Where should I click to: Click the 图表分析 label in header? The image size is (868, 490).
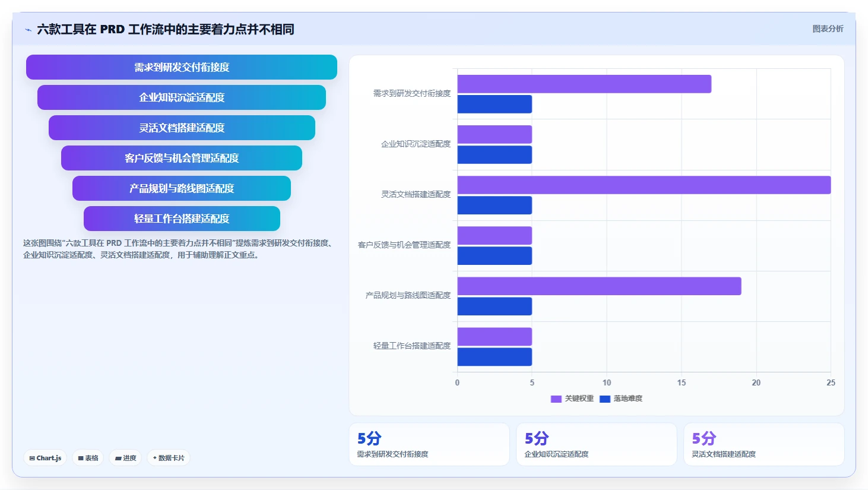(x=828, y=29)
